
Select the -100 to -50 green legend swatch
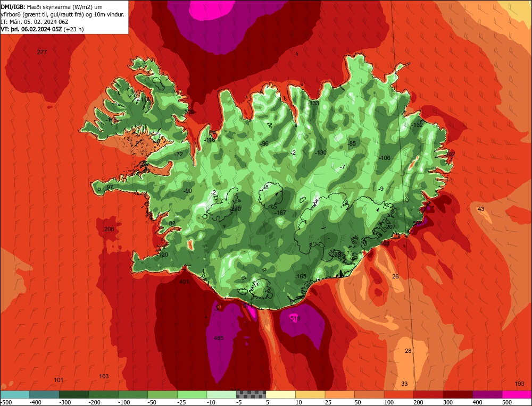click(x=133, y=394)
